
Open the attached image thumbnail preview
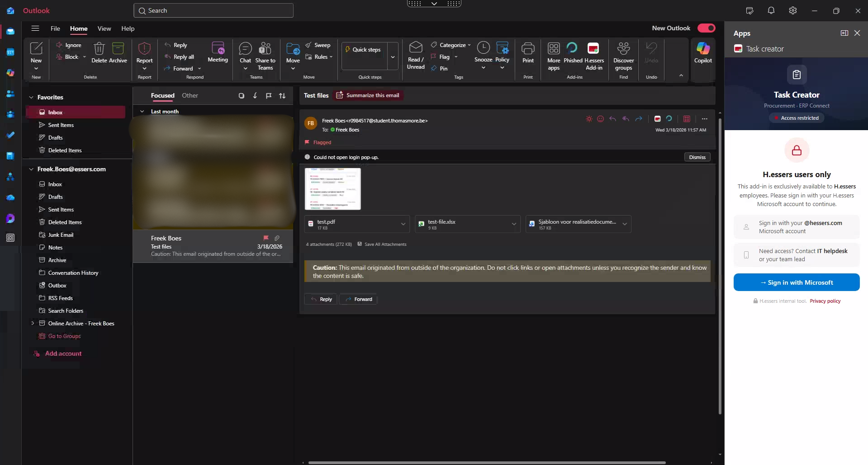pyautogui.click(x=333, y=189)
